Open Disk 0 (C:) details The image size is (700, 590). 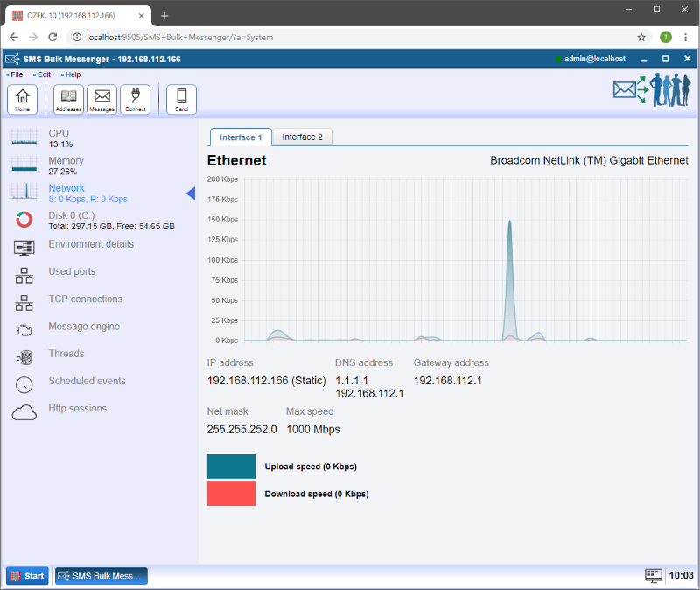[x=72, y=215]
